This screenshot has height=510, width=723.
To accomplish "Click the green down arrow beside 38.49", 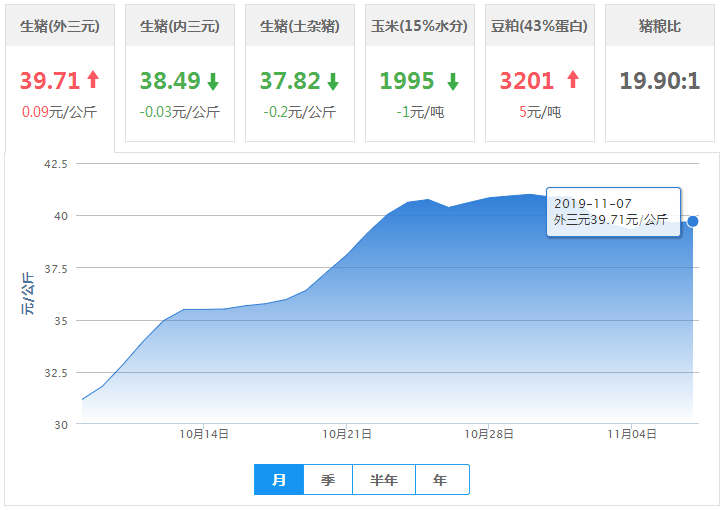I will 212,81.
